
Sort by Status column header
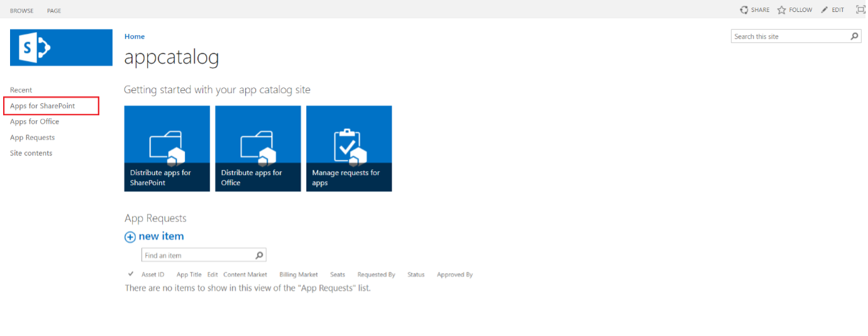tap(416, 274)
